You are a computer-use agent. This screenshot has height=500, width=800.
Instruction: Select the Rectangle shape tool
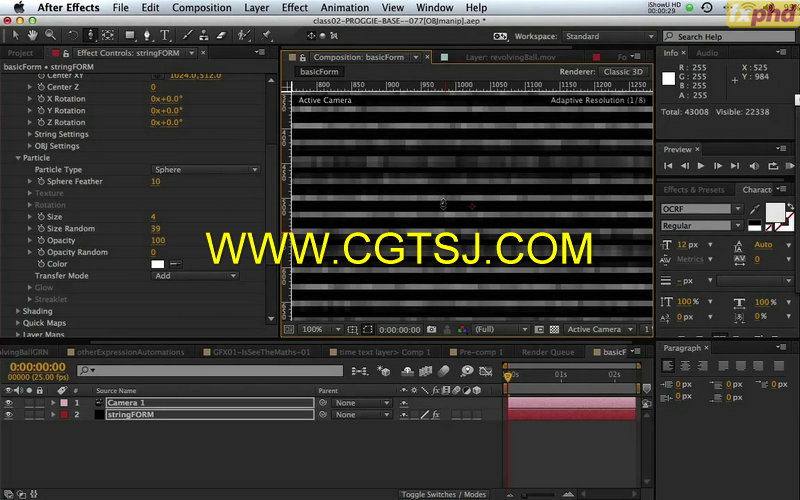pos(130,35)
